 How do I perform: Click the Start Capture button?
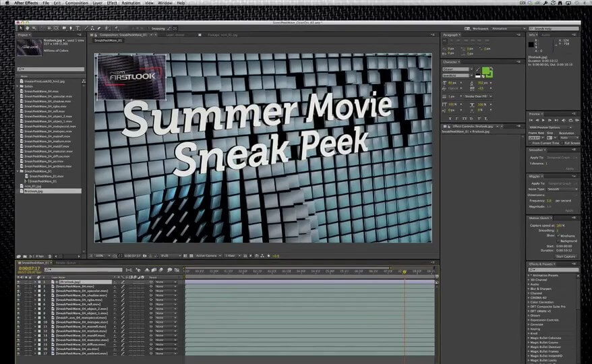coord(565,256)
